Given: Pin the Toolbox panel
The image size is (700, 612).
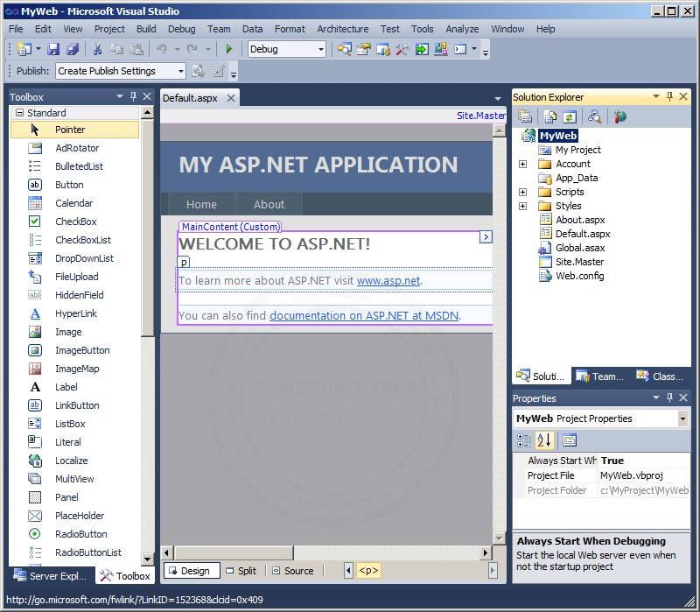Looking at the screenshot, I should pyautogui.click(x=134, y=96).
